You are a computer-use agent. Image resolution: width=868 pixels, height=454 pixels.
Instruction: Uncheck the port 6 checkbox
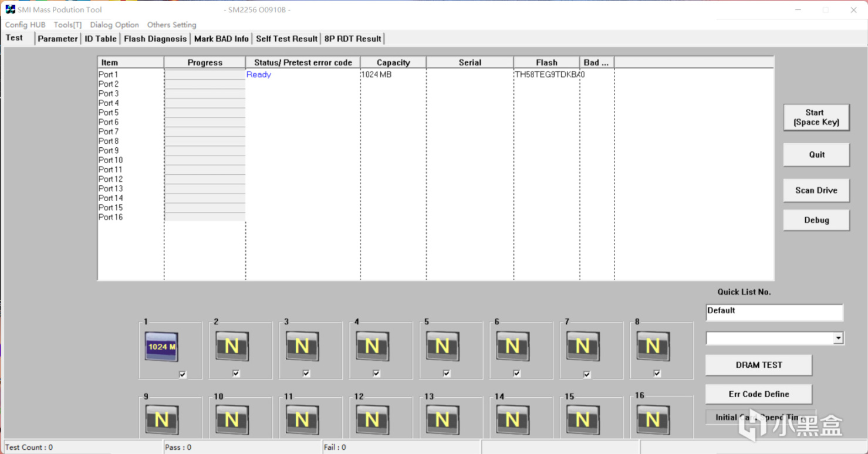pos(516,373)
